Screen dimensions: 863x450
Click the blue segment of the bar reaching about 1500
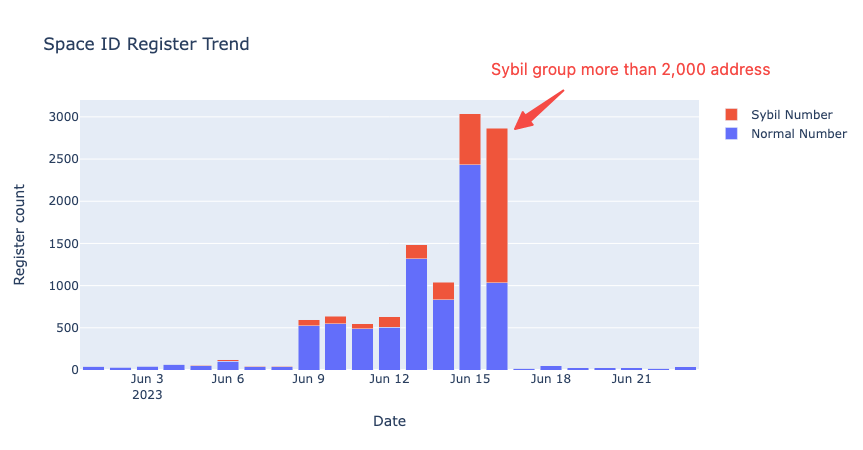coord(417,314)
